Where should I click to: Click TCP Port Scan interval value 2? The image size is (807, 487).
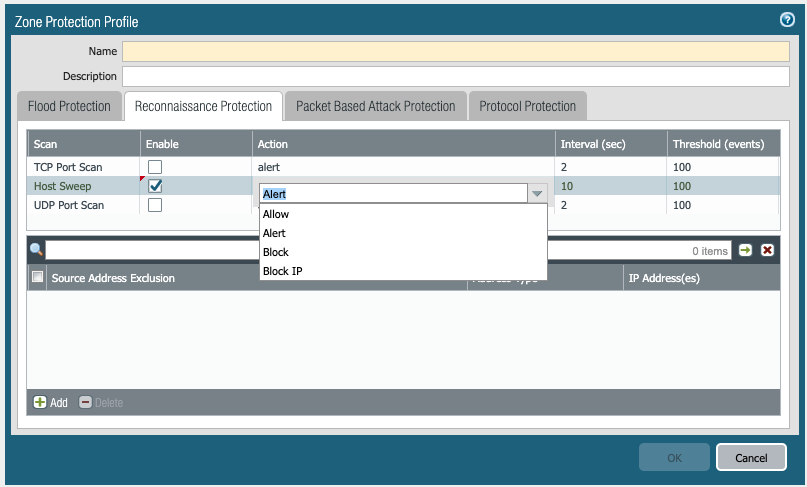564,167
